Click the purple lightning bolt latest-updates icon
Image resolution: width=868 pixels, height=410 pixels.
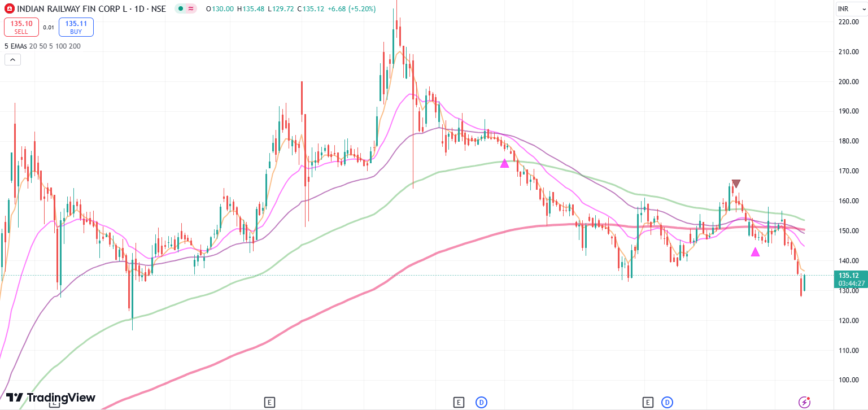coord(804,402)
